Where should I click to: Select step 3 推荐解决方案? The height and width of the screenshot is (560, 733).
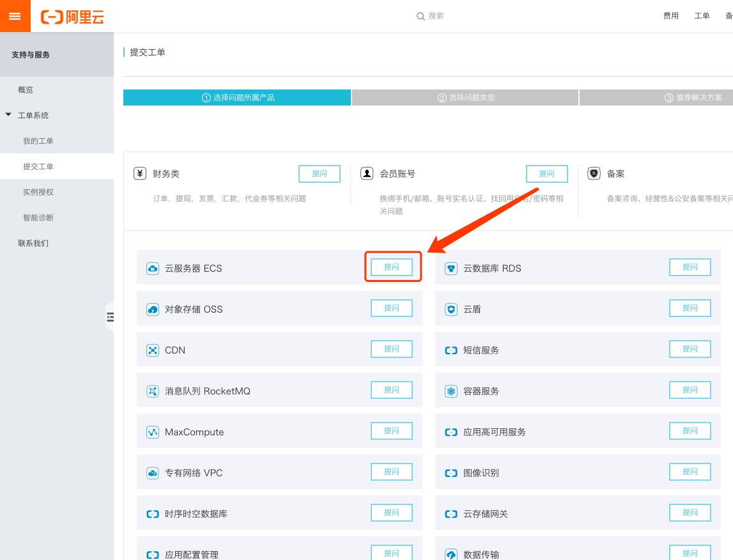click(656, 98)
